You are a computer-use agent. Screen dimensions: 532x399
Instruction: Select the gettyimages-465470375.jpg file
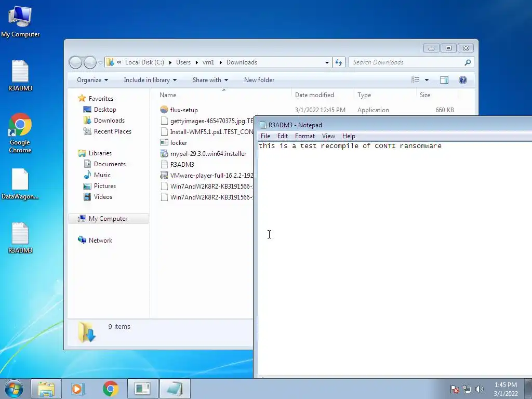pyautogui.click(x=207, y=121)
